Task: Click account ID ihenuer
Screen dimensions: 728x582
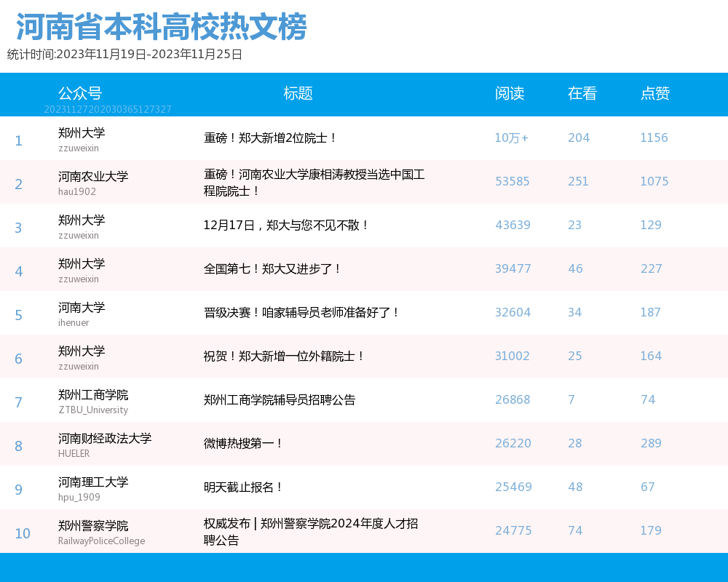Action: point(74,322)
